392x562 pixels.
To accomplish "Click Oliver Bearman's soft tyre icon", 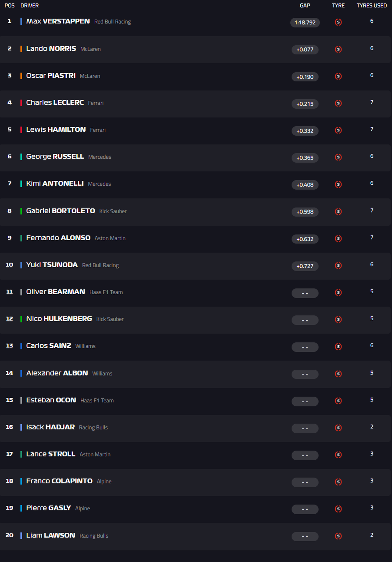I will tap(338, 292).
